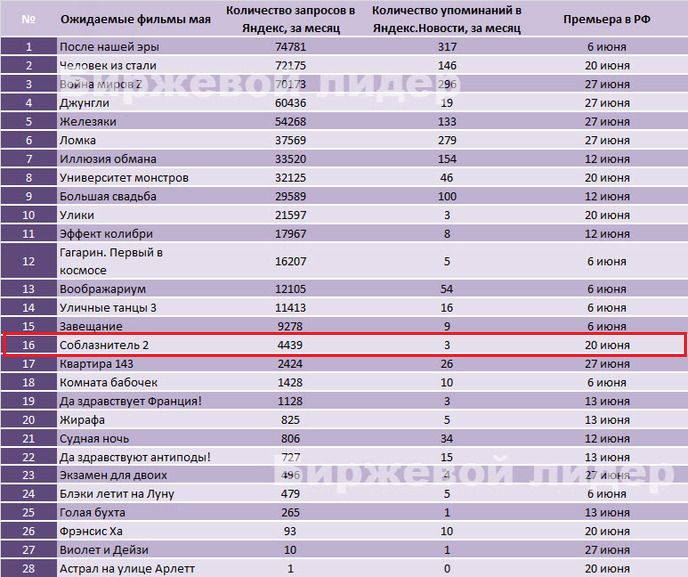Select the film title 'Ломка'
This screenshot has height=577, width=688.
click(78, 140)
